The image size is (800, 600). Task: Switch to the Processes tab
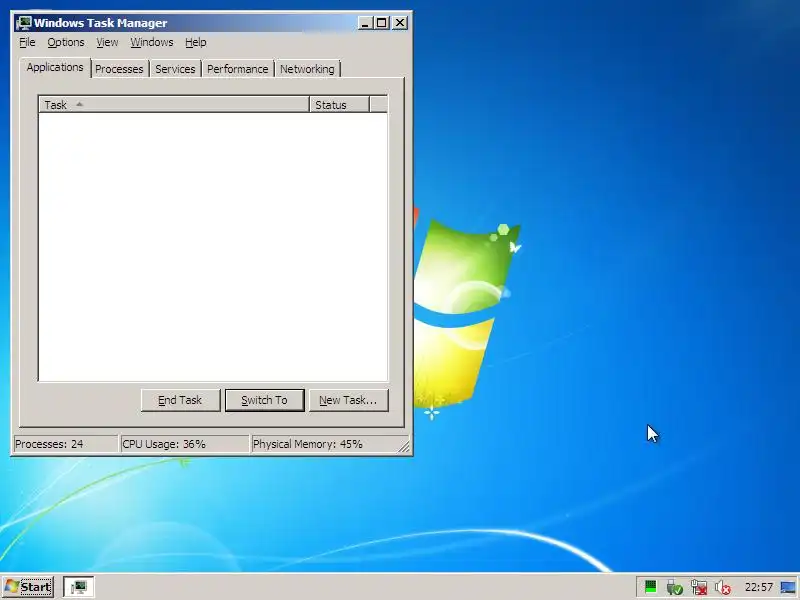tap(119, 69)
